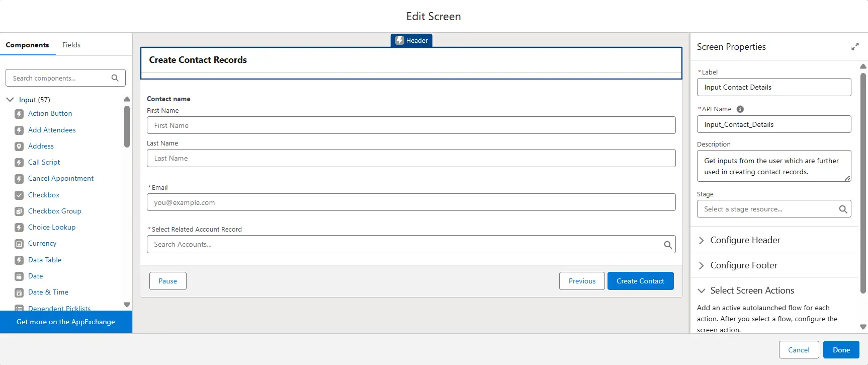Click the Currency component icon

coord(19,244)
